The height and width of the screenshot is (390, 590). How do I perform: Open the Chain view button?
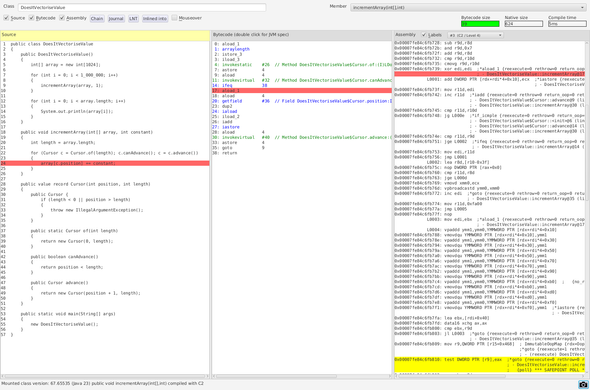coord(97,18)
